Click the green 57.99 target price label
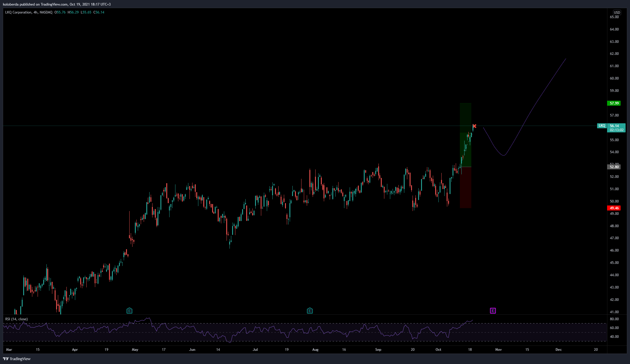The width and height of the screenshot is (630, 364). pos(614,103)
